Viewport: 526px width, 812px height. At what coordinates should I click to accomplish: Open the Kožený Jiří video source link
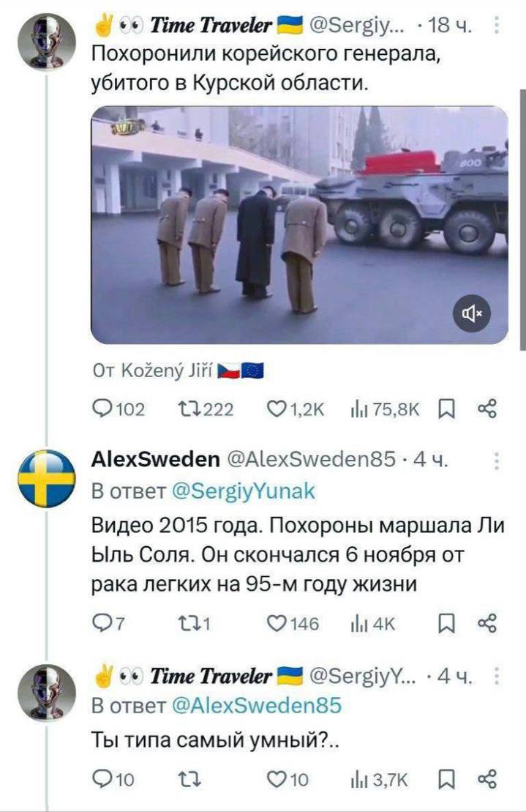(179, 370)
